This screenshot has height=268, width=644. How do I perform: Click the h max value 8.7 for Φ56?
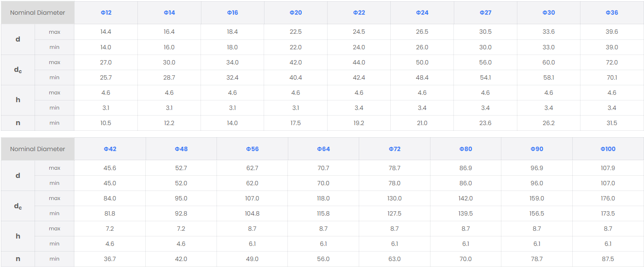click(252, 229)
